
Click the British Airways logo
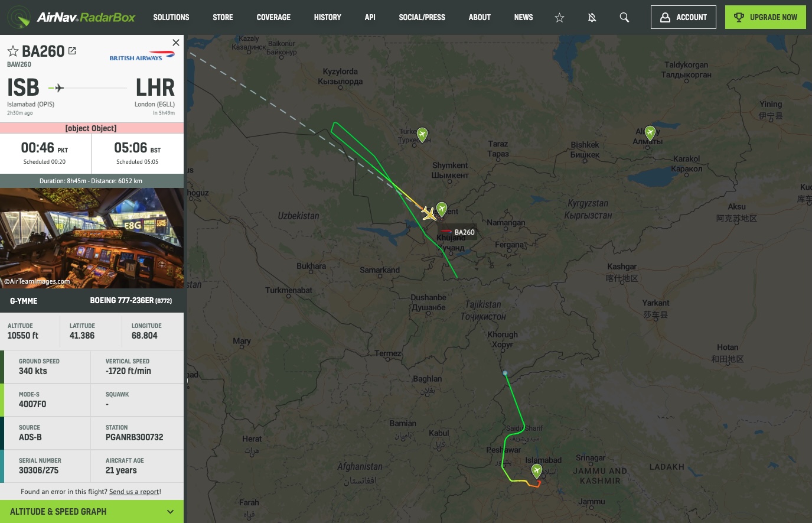142,56
